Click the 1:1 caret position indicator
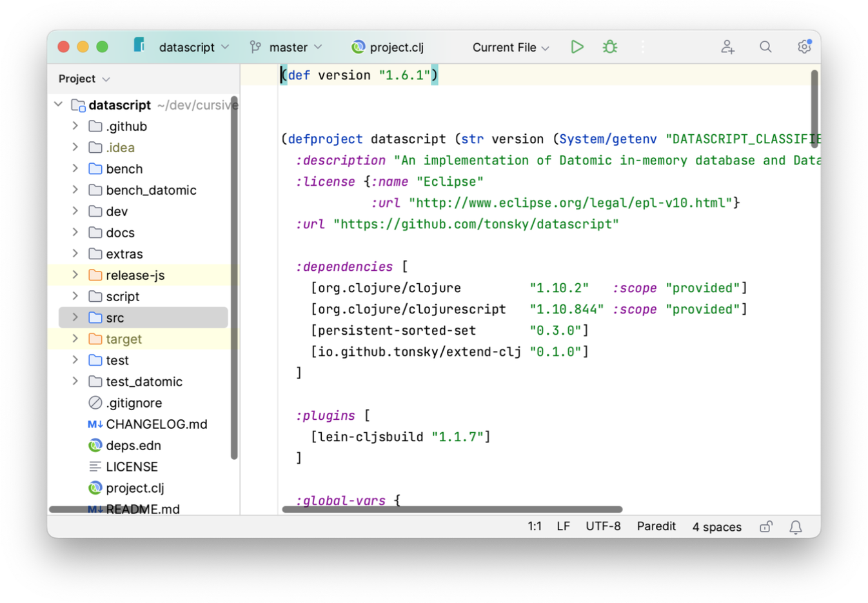 click(535, 526)
